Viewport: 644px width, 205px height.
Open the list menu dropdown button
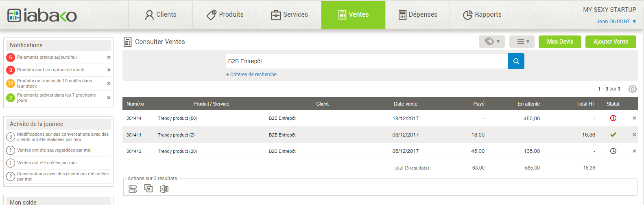(522, 42)
